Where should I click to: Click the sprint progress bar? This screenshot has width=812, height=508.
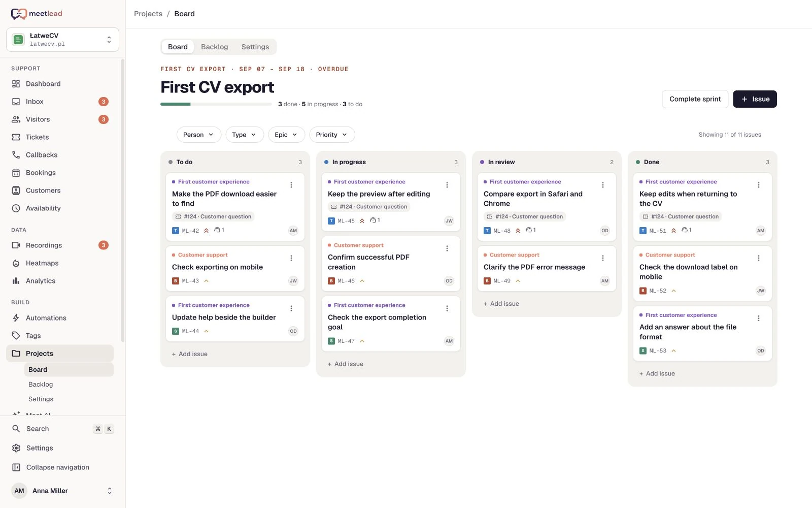click(x=216, y=104)
